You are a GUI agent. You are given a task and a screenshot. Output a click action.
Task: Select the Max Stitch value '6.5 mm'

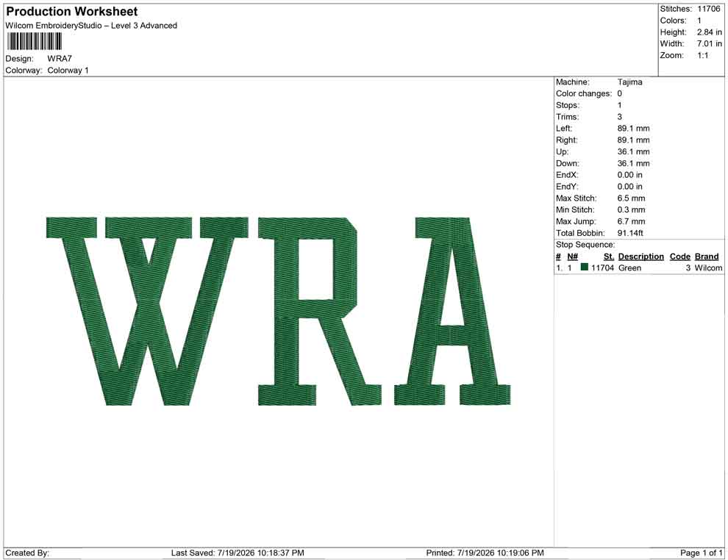pyautogui.click(x=632, y=198)
